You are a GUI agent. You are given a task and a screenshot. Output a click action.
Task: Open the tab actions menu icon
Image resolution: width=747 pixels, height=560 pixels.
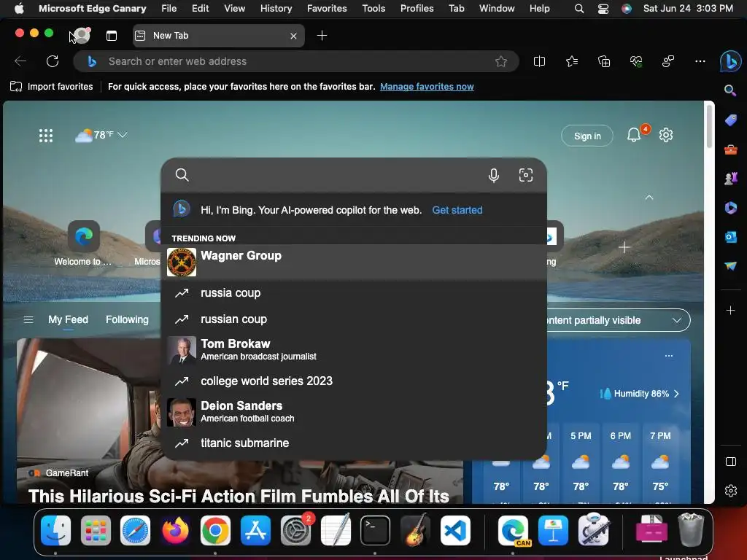click(112, 36)
